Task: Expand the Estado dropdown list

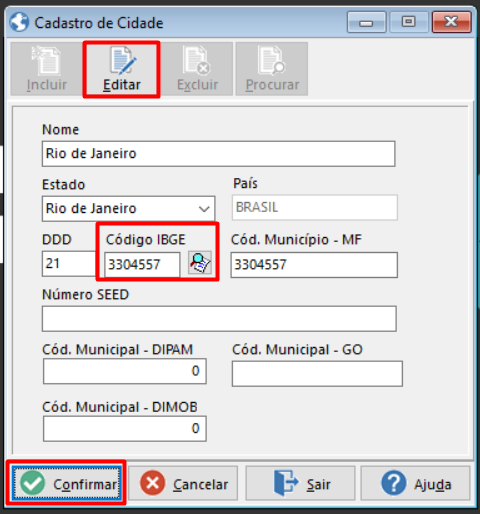Action: point(204,209)
